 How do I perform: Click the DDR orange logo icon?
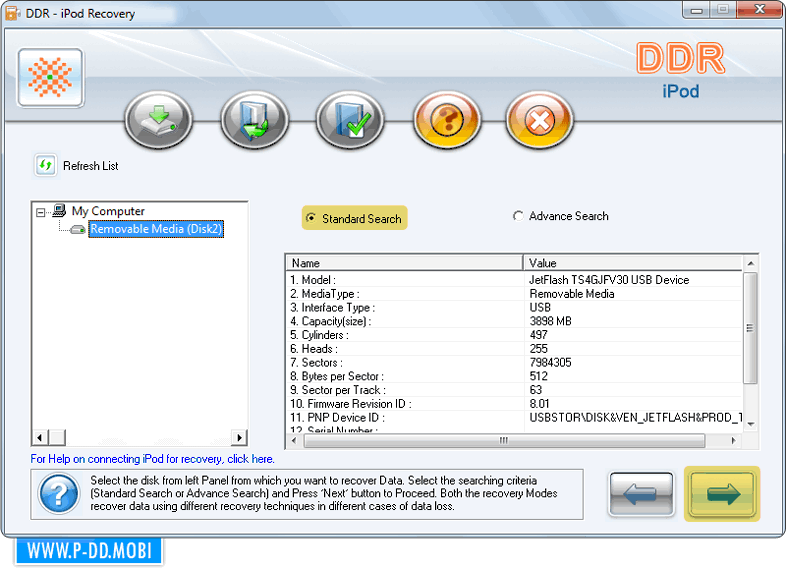[x=50, y=78]
